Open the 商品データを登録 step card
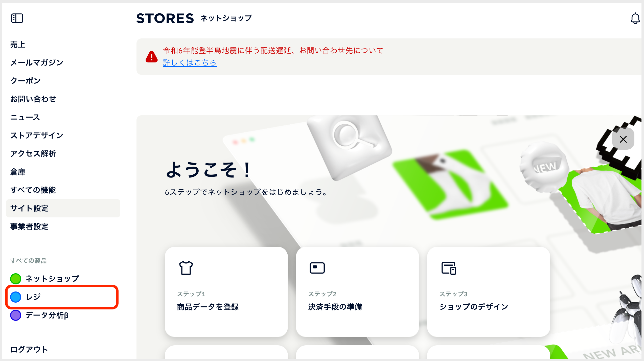 226,292
